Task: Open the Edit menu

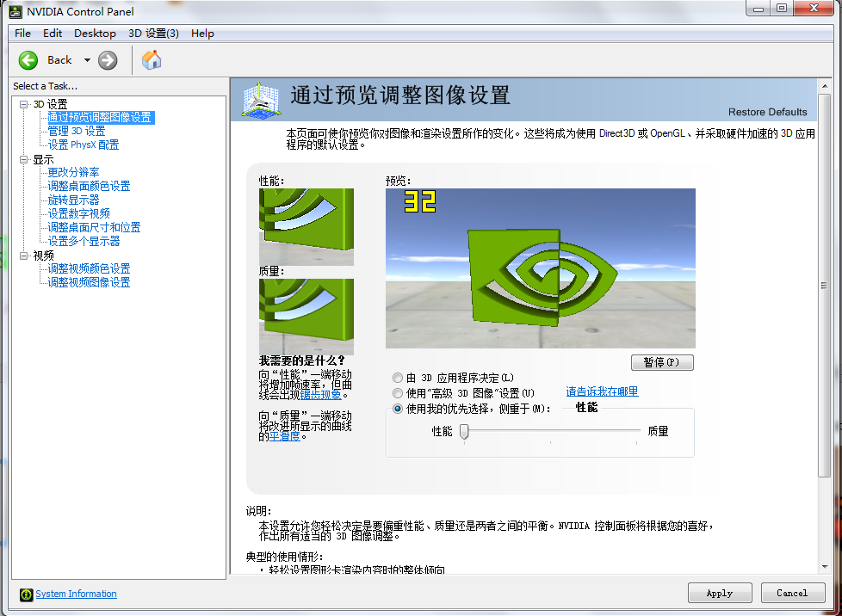Action: click(x=53, y=34)
